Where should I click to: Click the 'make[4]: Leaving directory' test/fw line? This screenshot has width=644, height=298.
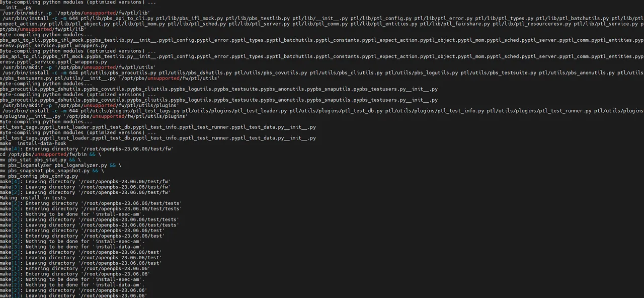(85, 181)
